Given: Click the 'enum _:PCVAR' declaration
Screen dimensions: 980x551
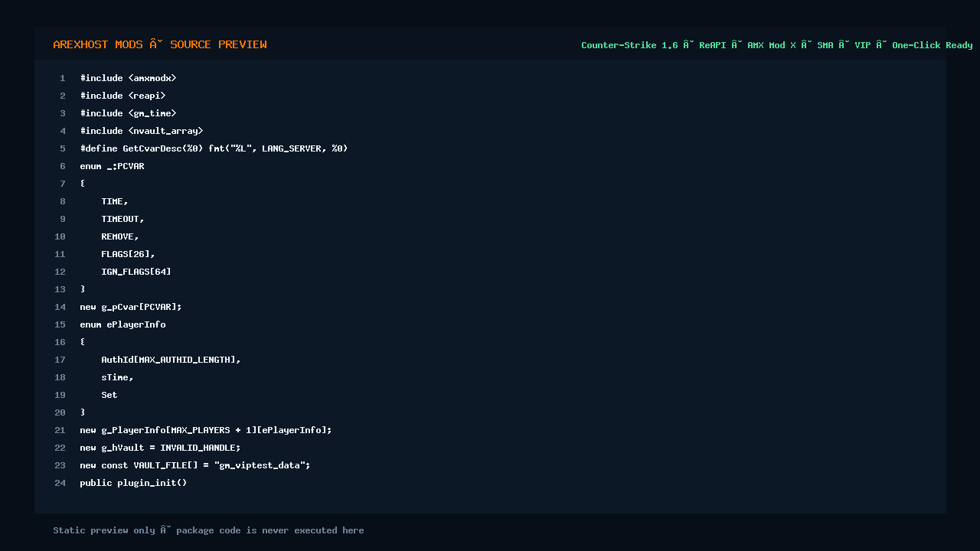Looking at the screenshot, I should pos(112,166).
